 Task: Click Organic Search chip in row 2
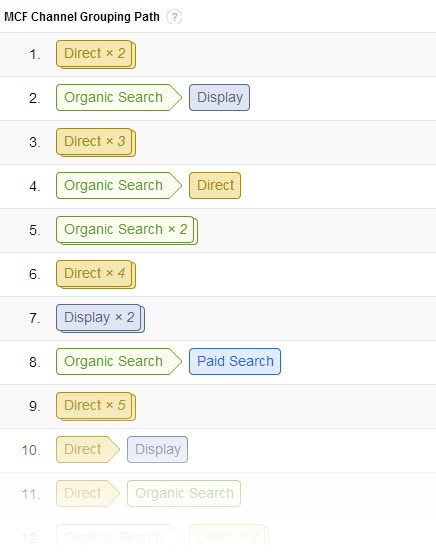pyautogui.click(x=119, y=97)
